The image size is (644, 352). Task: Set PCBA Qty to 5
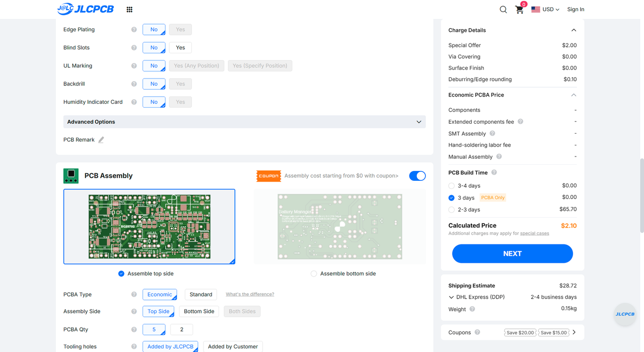point(154,329)
